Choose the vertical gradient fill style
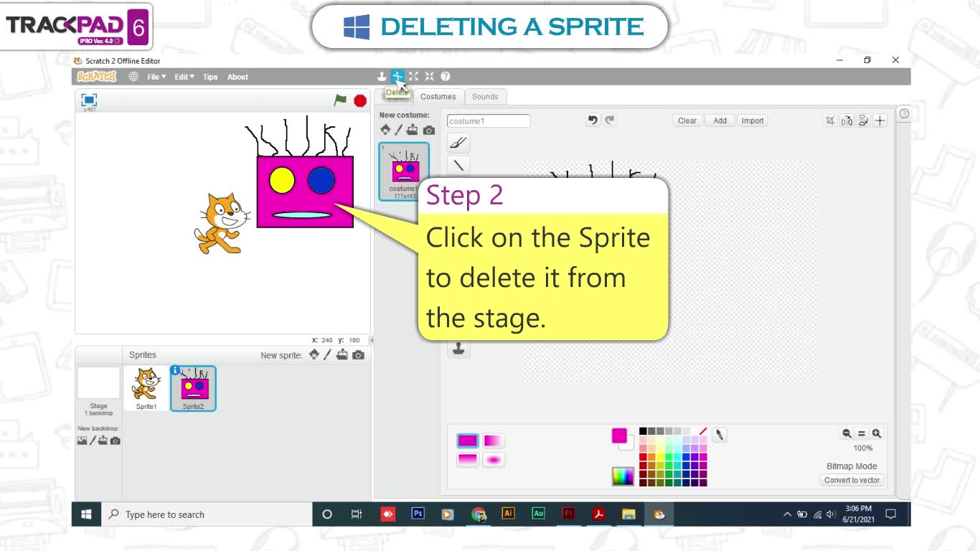This screenshot has width=980, height=551. pyautogui.click(x=468, y=459)
